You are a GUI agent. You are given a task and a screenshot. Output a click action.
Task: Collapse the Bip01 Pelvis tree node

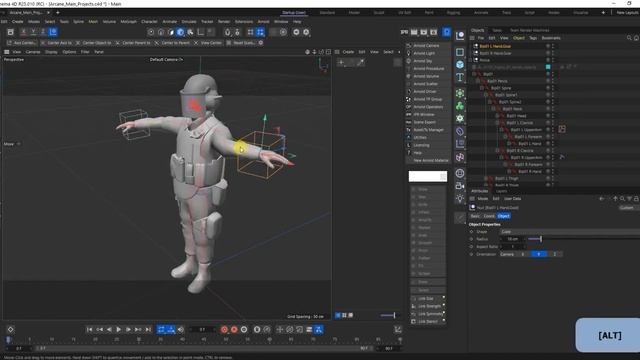tap(478, 81)
